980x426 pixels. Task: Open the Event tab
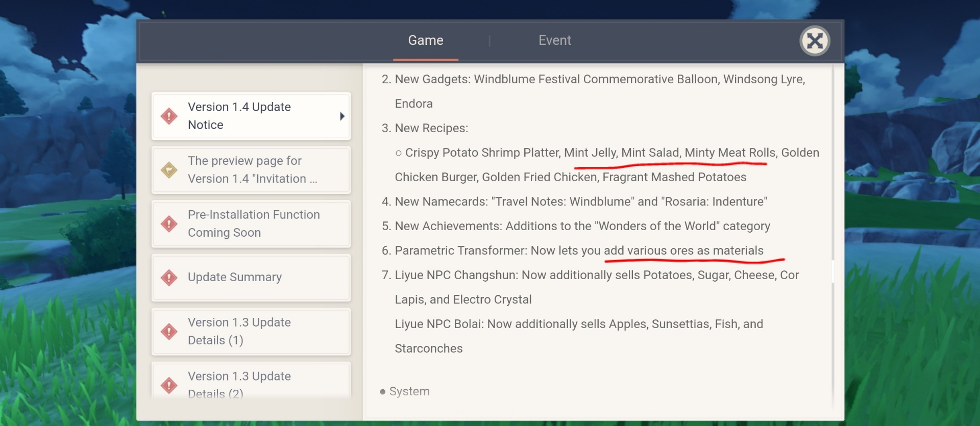[554, 40]
